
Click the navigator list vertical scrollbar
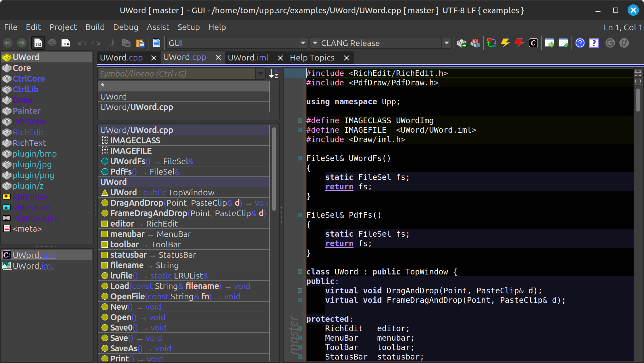click(274, 169)
